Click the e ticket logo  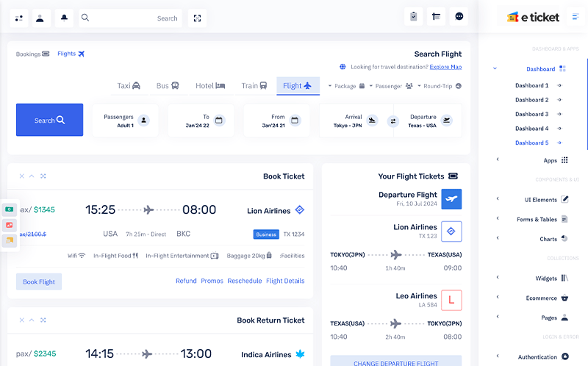pos(534,17)
